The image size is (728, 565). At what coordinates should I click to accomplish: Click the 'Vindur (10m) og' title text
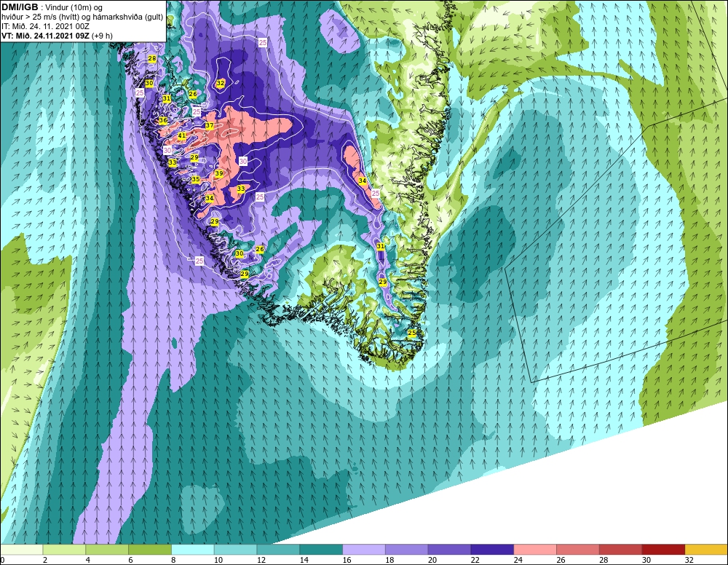(75, 7)
